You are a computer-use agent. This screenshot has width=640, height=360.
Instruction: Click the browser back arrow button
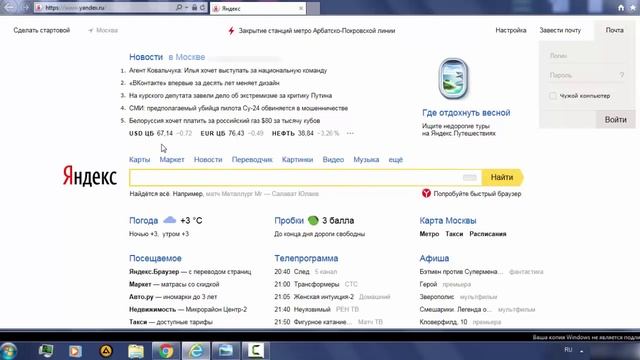(x=9, y=7)
